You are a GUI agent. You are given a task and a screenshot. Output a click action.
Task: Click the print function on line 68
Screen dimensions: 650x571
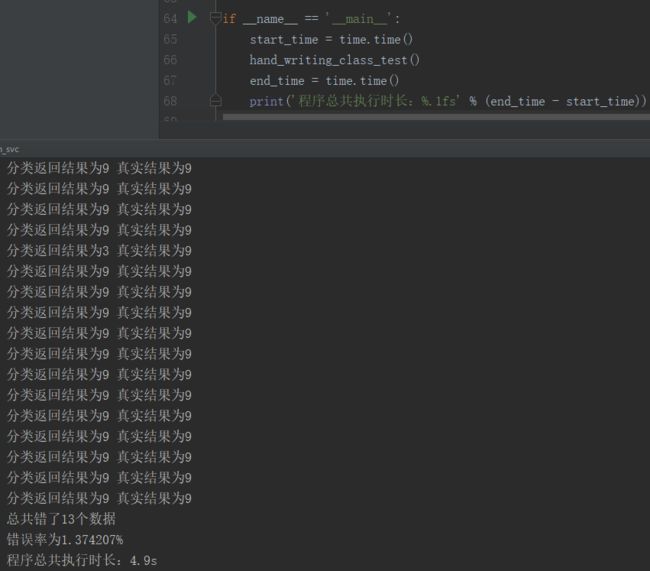(x=267, y=102)
